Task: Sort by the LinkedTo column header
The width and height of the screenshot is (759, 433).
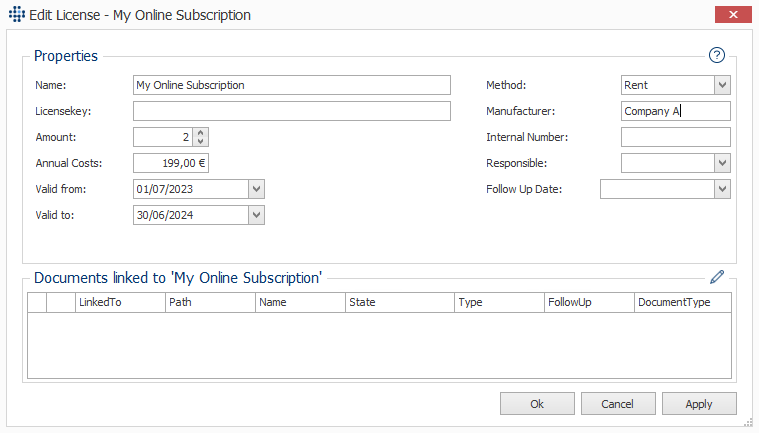Action: (120, 302)
